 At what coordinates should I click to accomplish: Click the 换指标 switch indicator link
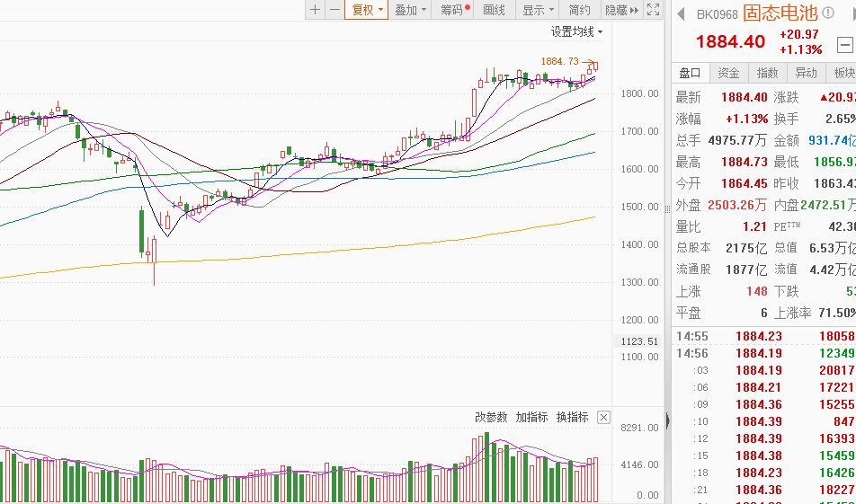572,417
